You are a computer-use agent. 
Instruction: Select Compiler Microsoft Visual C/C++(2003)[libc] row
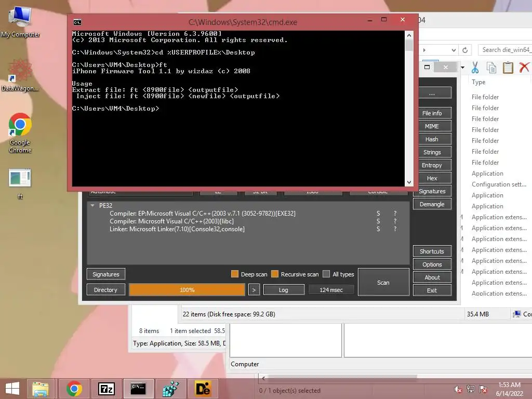coord(171,221)
